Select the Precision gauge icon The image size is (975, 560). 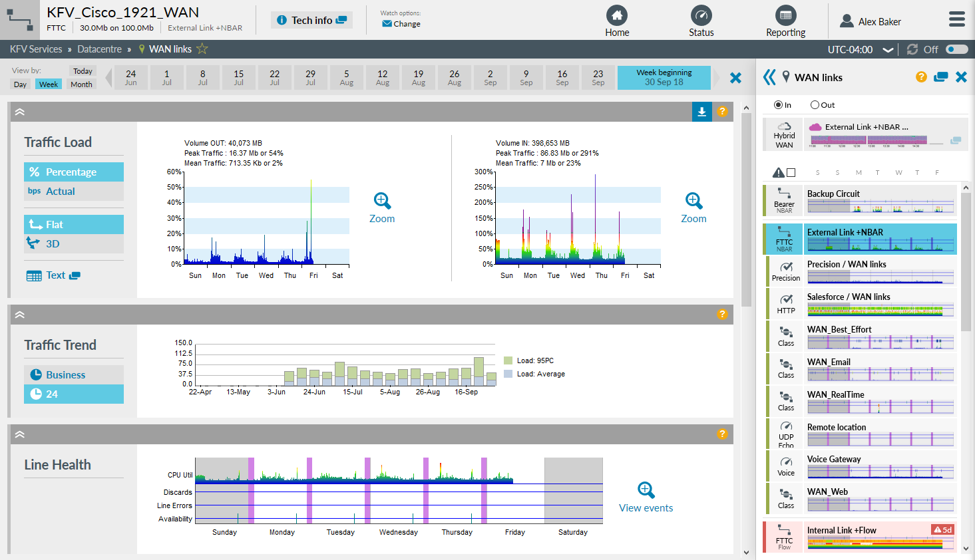[786, 267]
